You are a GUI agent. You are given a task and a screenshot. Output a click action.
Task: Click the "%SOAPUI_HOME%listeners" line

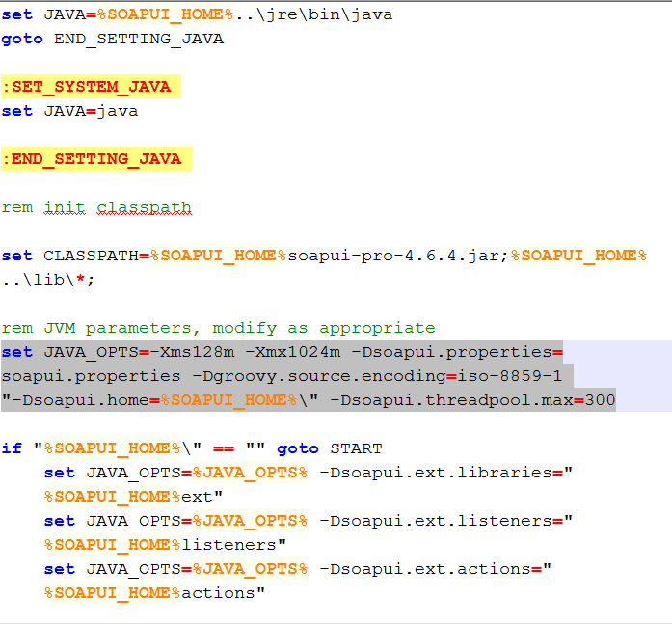pos(165,545)
